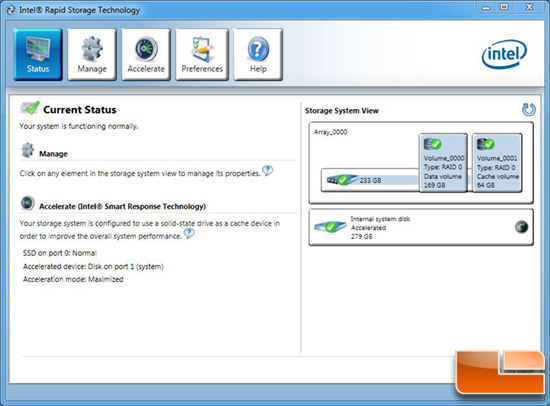Screen dimensions: 550x406
Task: Click the Array_0000 label
Action: [x=330, y=132]
